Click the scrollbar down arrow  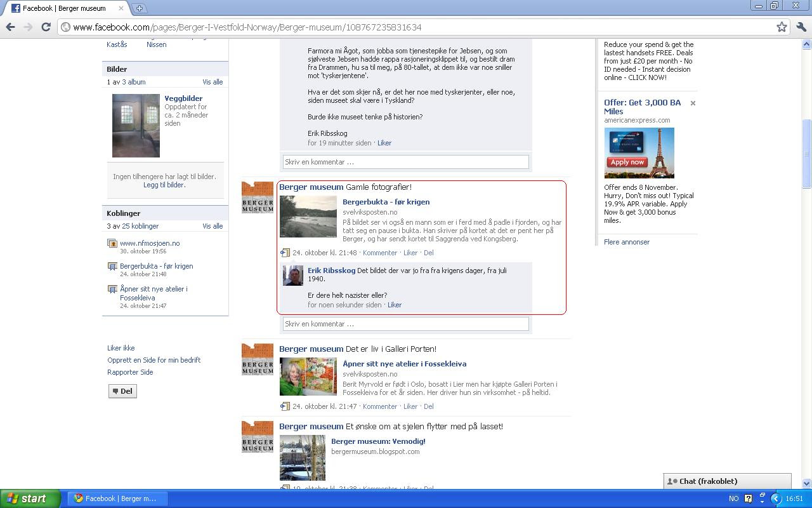point(807,483)
